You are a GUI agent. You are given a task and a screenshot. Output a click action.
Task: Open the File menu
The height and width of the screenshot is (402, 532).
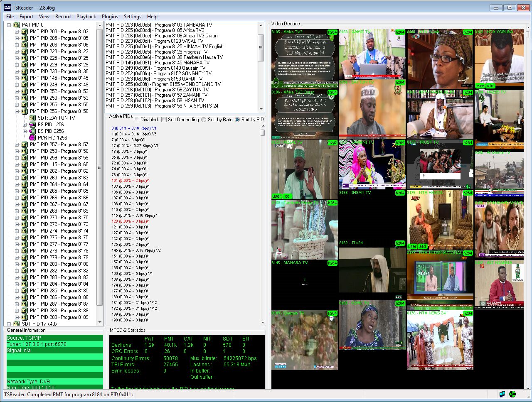click(x=10, y=17)
